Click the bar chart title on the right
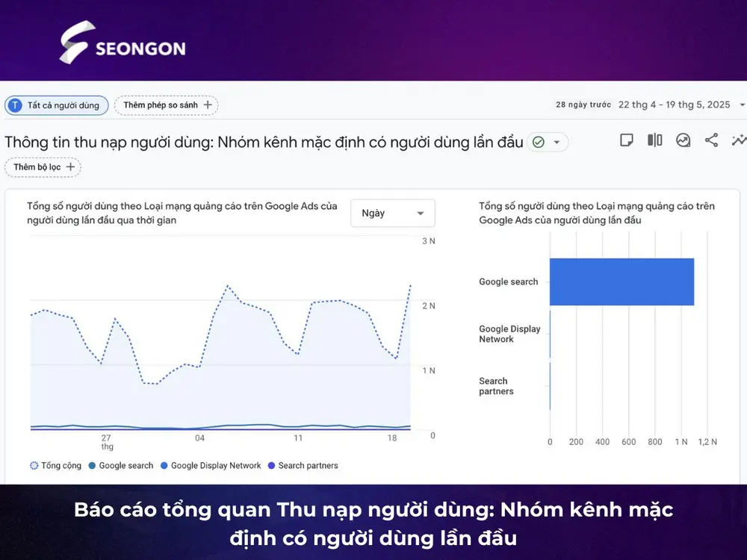The image size is (747, 560). 597,213
